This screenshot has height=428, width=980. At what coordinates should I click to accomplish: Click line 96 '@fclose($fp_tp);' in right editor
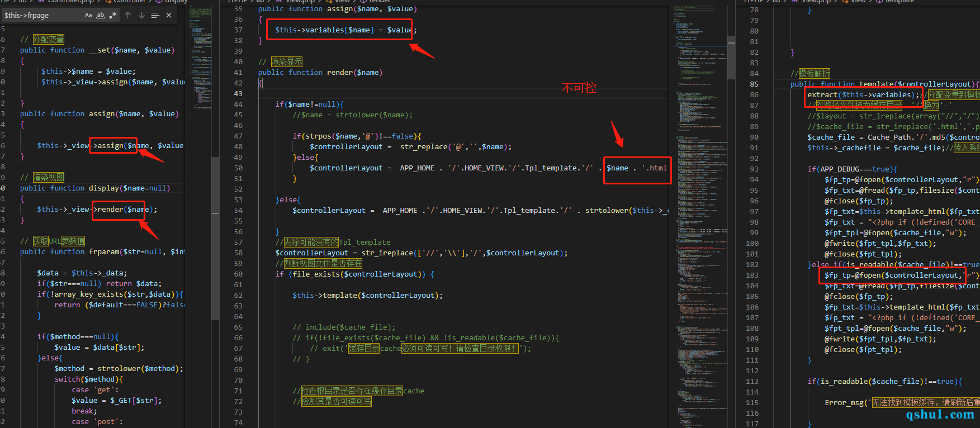pos(859,201)
